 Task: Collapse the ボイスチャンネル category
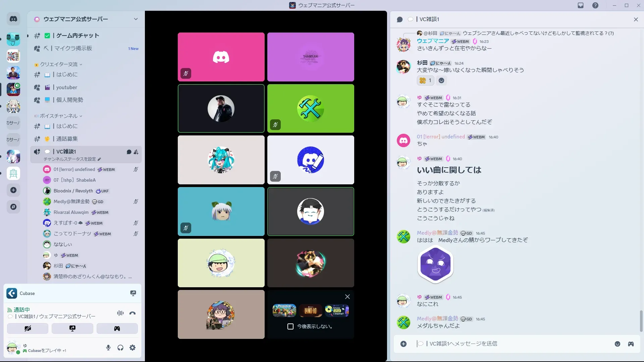[x=59, y=116]
